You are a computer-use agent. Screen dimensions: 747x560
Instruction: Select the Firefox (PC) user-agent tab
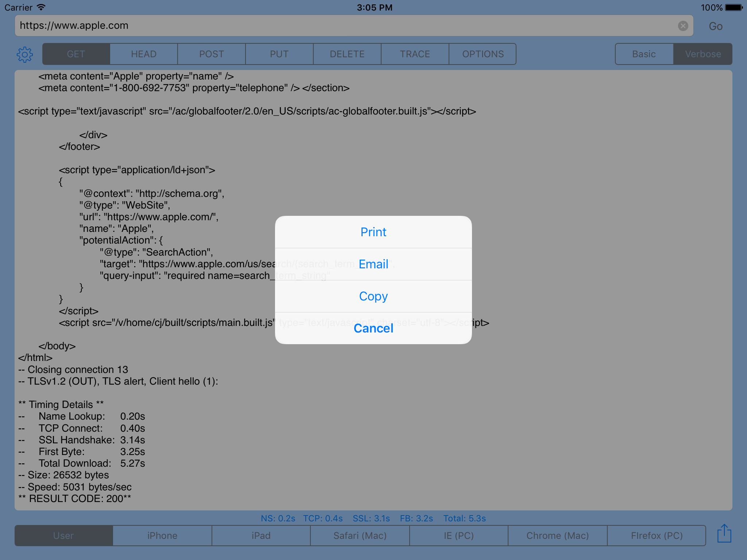657,536
